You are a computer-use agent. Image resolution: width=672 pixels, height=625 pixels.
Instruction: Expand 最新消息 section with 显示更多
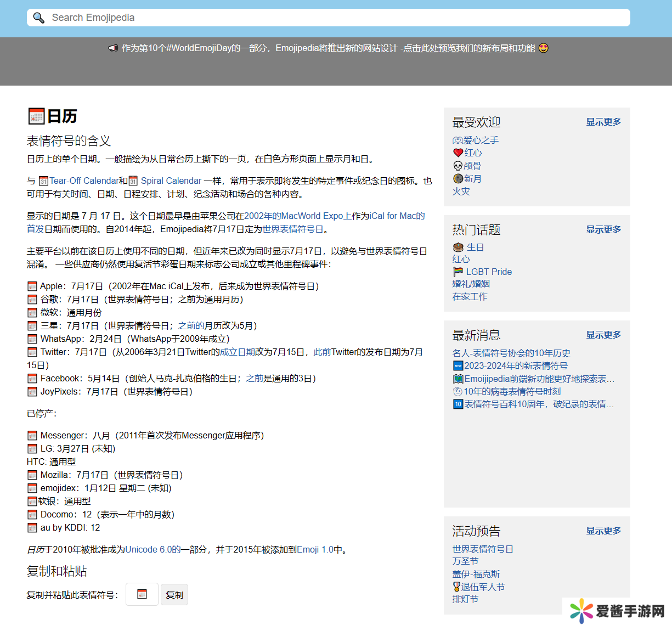point(603,335)
